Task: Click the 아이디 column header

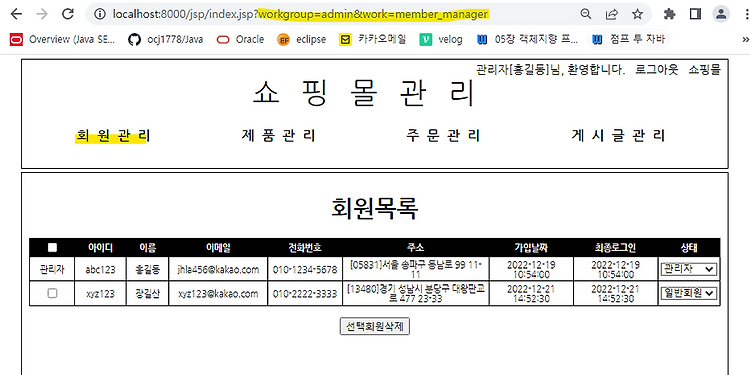Action: [x=100, y=247]
